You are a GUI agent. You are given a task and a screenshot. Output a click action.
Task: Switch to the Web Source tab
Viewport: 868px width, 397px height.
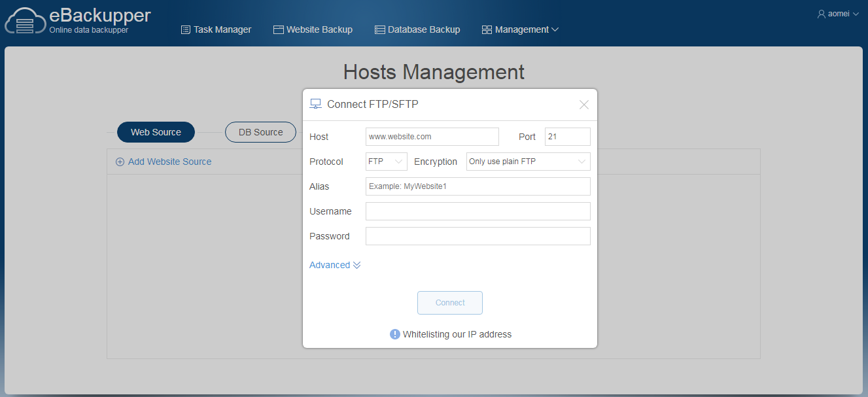point(156,132)
